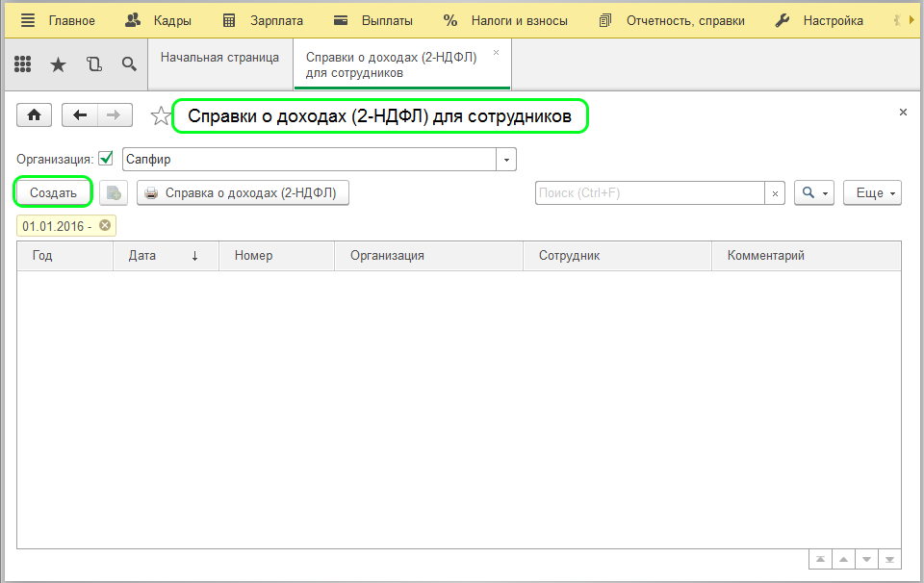The height and width of the screenshot is (583, 924).
Task: Sort by Организация column header
Action: pos(428,256)
